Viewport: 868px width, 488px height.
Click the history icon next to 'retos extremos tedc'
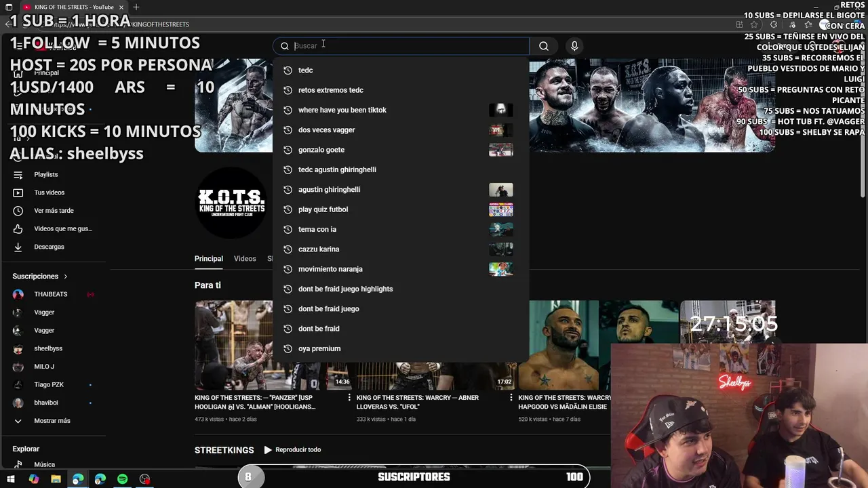(288, 90)
